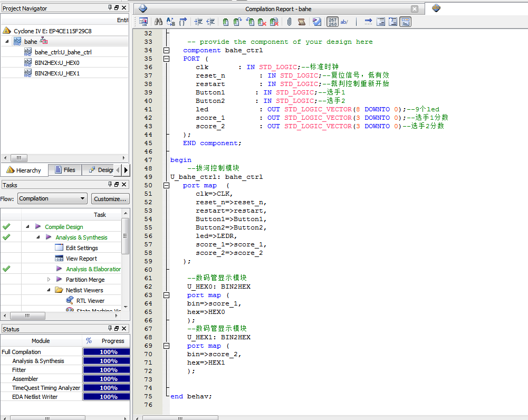
Task: Click the Find binoculars icon in editor toolbar
Action: click(158, 22)
